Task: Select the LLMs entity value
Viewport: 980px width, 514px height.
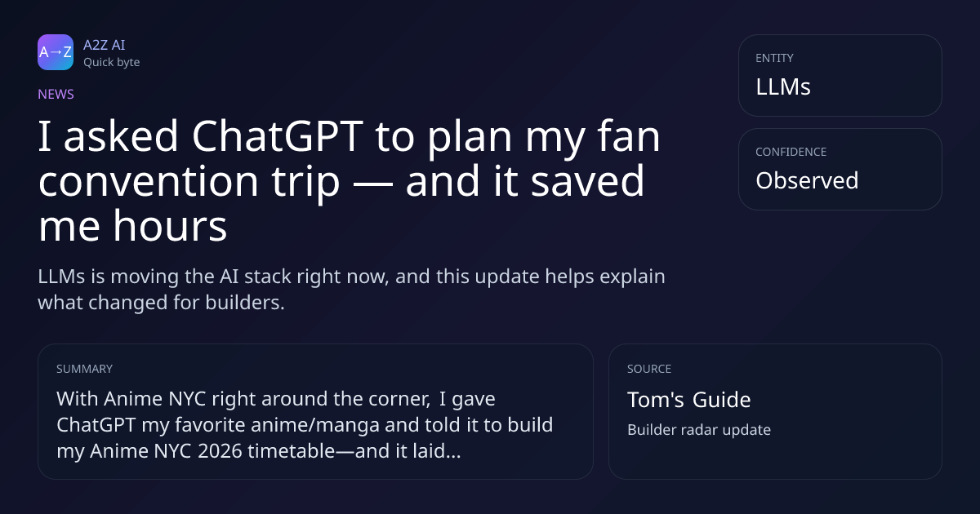Action: (783, 87)
